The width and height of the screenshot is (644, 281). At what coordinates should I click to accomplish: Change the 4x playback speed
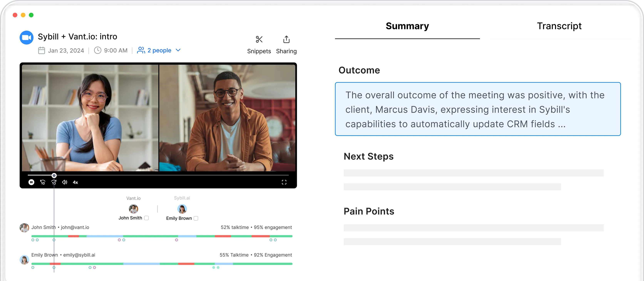[x=75, y=182]
